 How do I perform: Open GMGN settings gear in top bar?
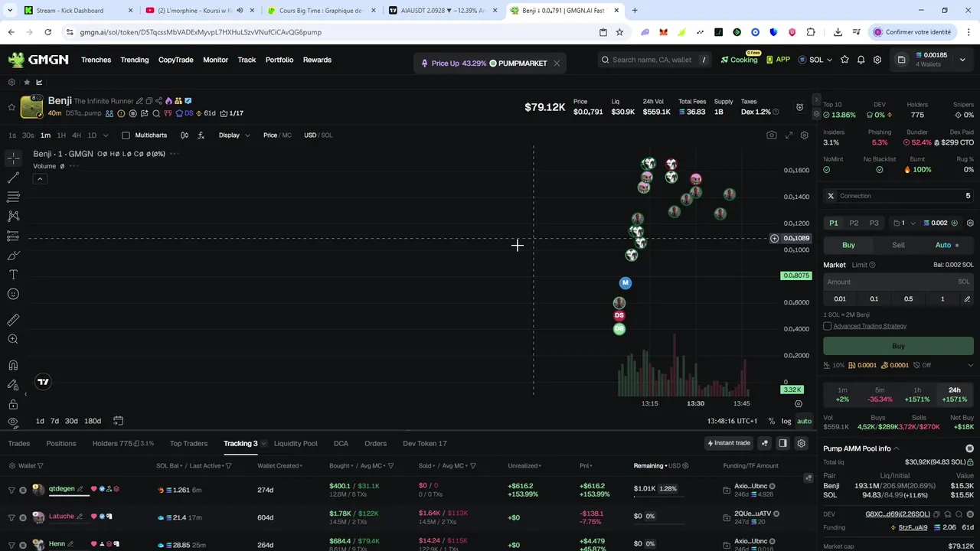coord(877,60)
